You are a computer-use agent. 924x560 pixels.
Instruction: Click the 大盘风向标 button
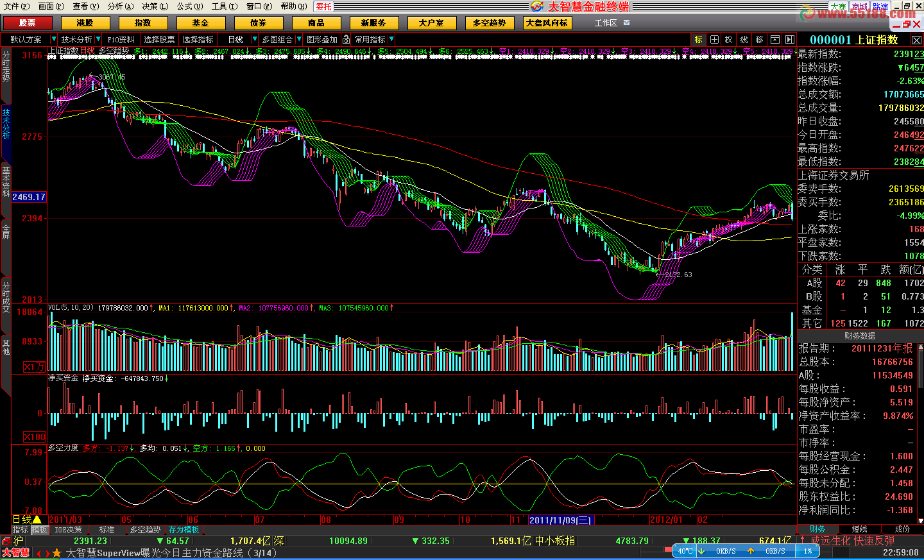tap(547, 23)
